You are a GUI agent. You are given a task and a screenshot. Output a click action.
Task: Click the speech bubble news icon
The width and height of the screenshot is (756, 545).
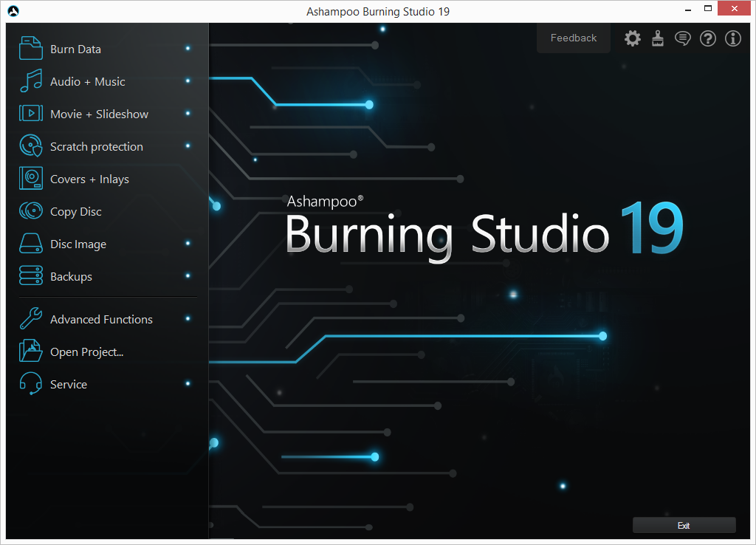coord(683,38)
